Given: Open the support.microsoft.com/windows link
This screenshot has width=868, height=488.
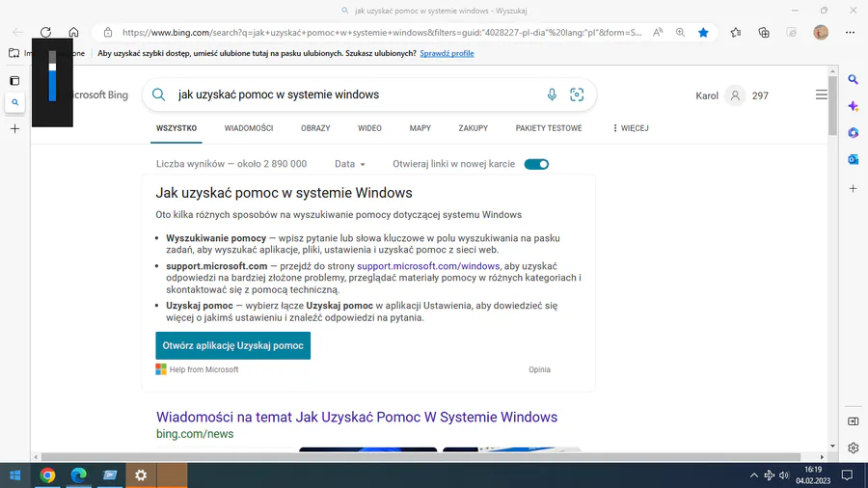Looking at the screenshot, I should 428,266.
